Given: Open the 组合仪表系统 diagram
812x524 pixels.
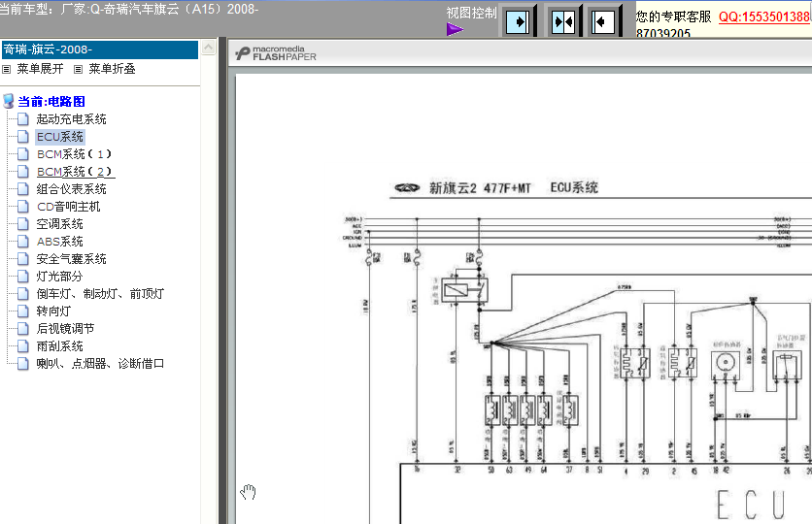Looking at the screenshot, I should coord(72,189).
